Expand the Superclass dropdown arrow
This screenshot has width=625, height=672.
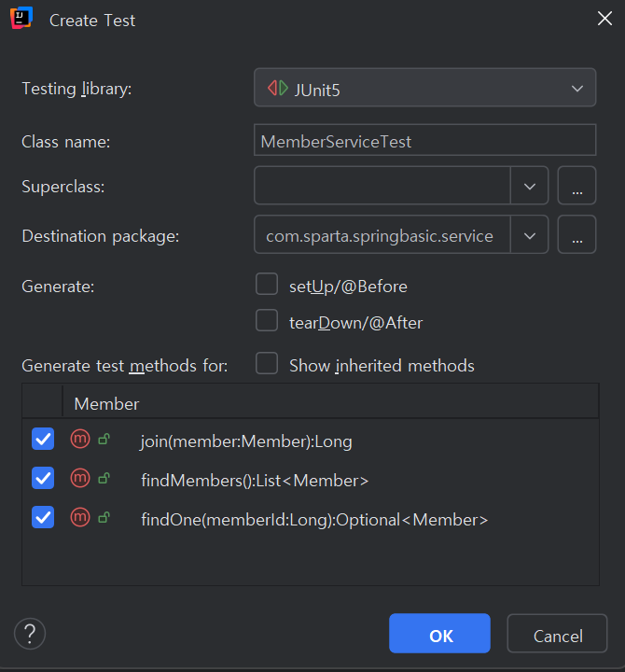click(x=530, y=186)
